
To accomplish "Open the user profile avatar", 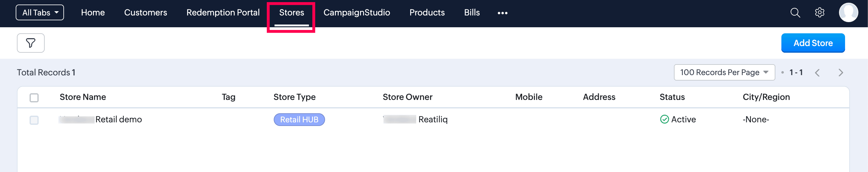I will point(848,12).
